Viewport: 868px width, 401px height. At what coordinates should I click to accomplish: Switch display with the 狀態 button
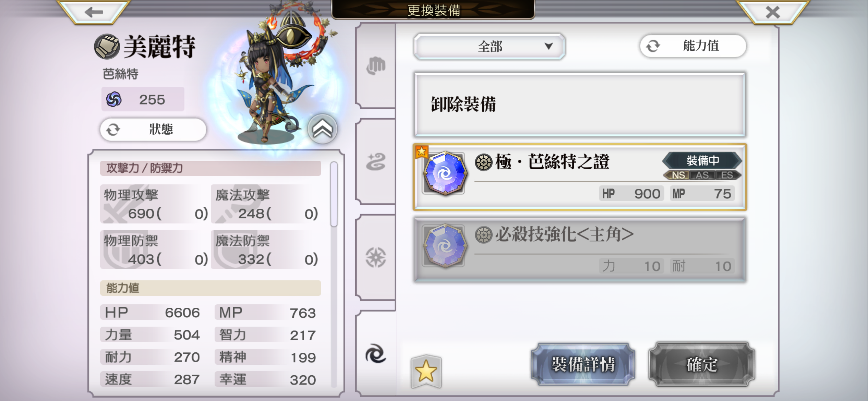click(x=153, y=130)
